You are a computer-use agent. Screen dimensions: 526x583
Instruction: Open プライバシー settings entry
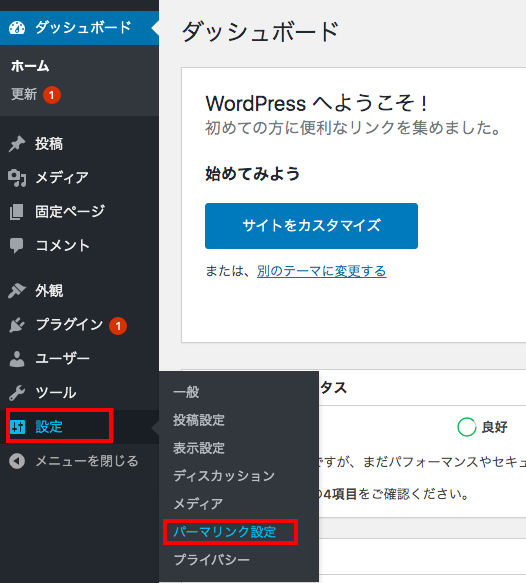coord(212,560)
